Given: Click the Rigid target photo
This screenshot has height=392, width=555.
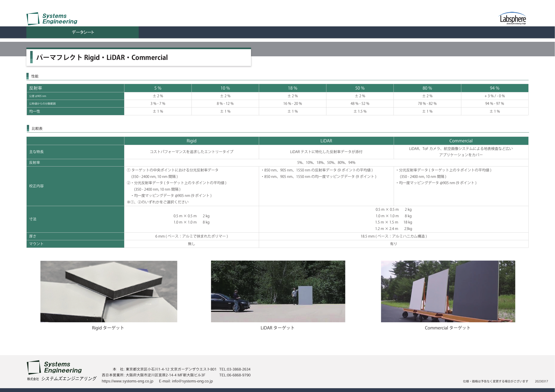Looking at the screenshot, I should [108, 291].
